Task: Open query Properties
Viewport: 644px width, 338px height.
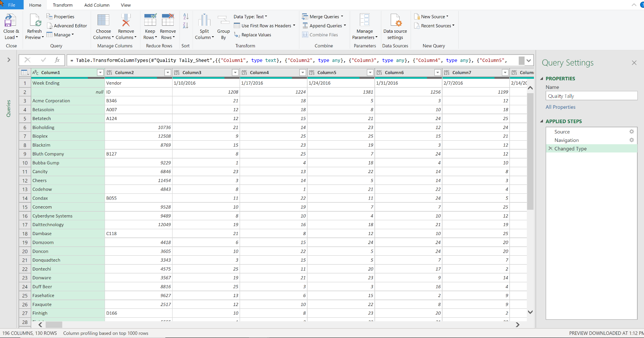Action: [x=60, y=17]
